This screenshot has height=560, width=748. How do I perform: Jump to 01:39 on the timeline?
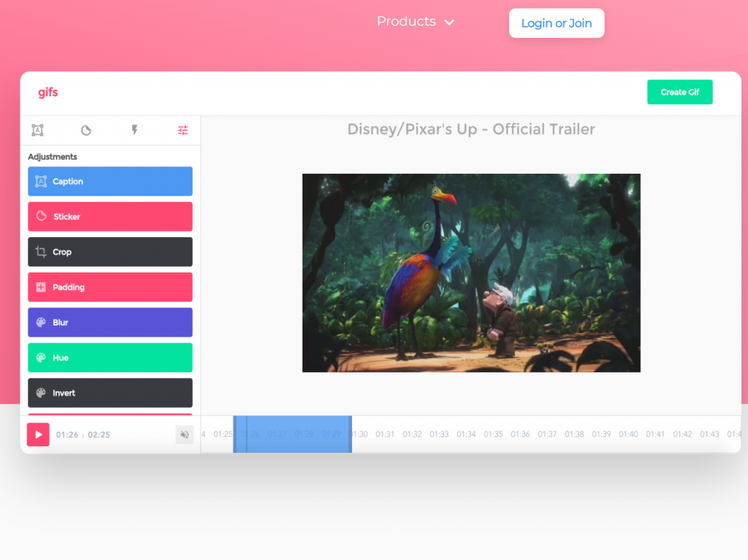(x=602, y=434)
